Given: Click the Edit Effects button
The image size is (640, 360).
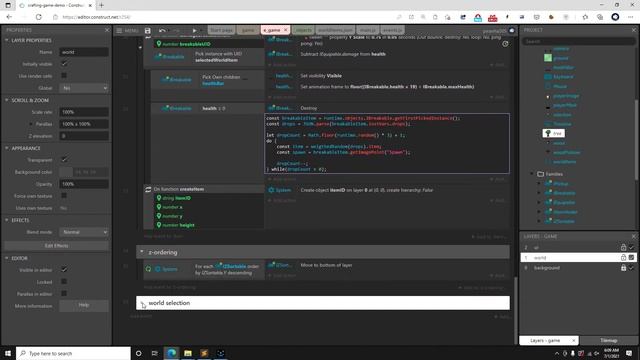Looking at the screenshot, I should click(x=56, y=246).
